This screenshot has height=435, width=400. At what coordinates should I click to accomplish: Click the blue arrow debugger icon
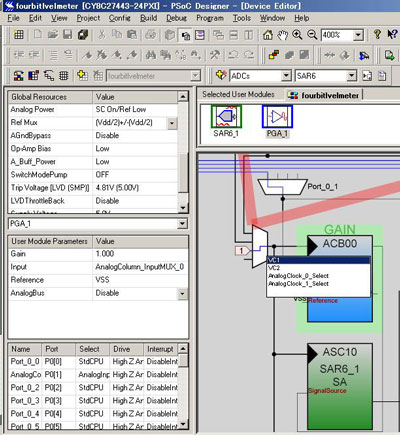click(x=364, y=55)
